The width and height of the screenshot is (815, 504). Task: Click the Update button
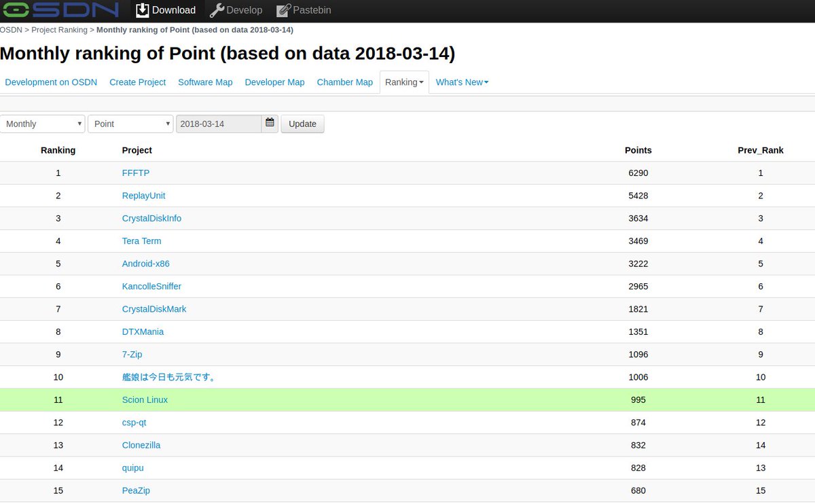pyautogui.click(x=302, y=124)
